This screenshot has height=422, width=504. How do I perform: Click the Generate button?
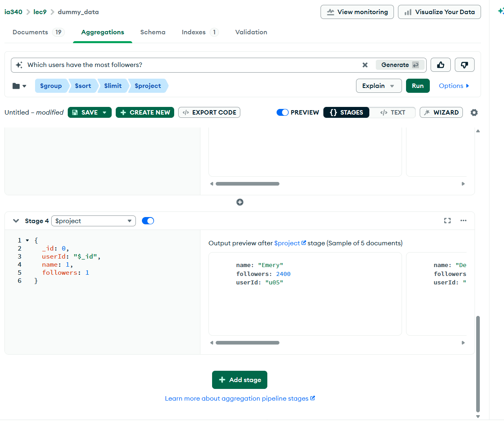click(400, 65)
